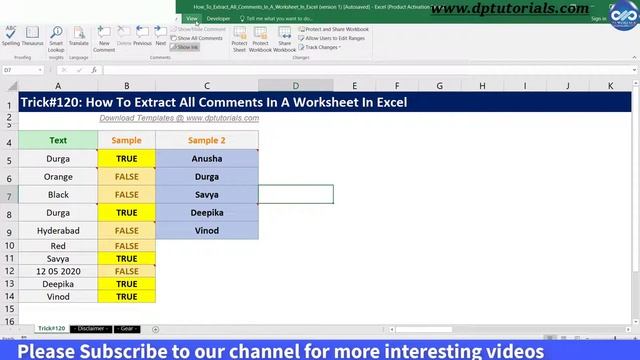Switch to the View ribbon tab
This screenshot has height=360, width=640.
[192, 18]
